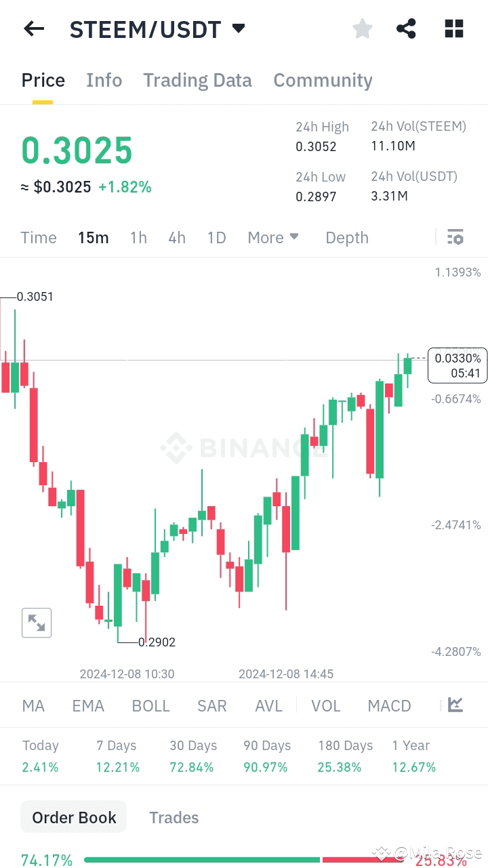Switch chart to Depth view
Viewport: 488px width, 868px height.
coord(346,237)
